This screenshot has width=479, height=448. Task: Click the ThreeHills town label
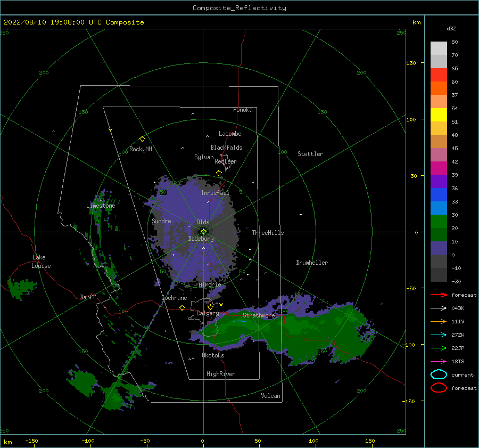pos(268,233)
